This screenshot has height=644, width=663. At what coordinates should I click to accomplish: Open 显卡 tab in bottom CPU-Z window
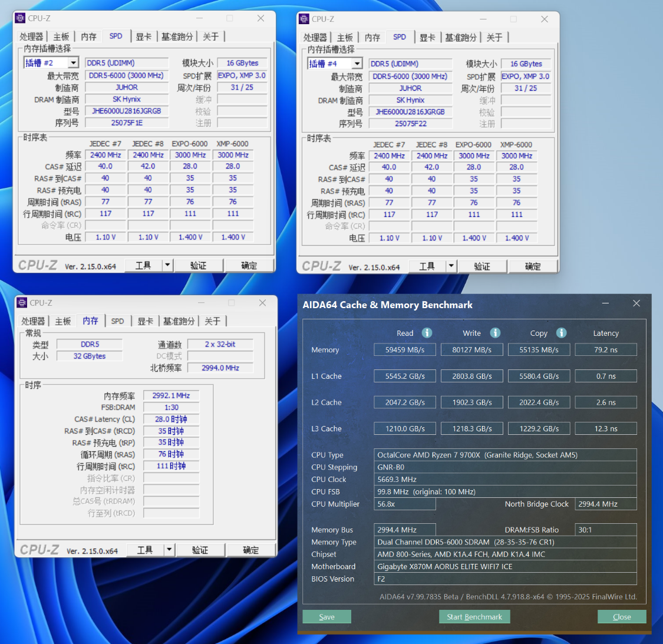145,321
